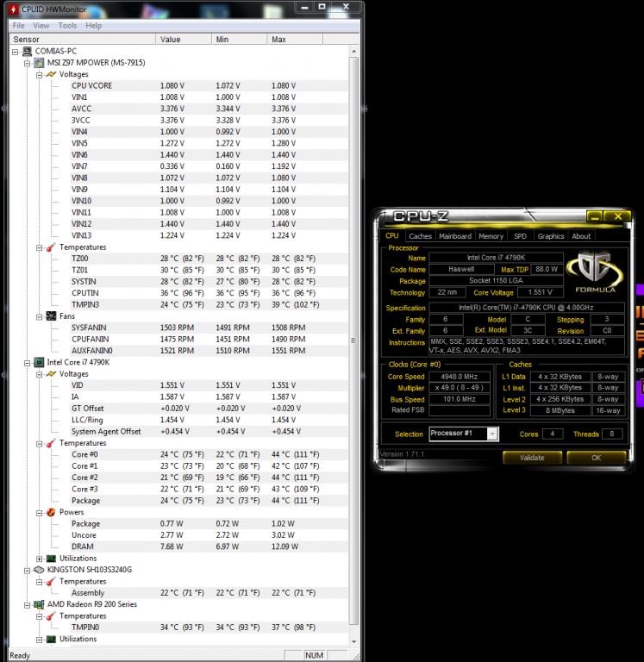Click the Fans icon in tree

[51, 316]
